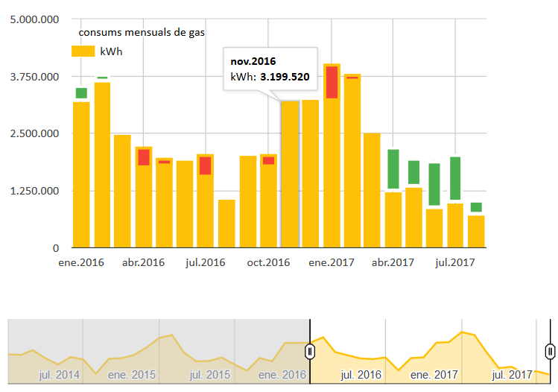Click the green segment above the abr.2017 bar
Viewport: 558px width, 392px height.
(393, 168)
